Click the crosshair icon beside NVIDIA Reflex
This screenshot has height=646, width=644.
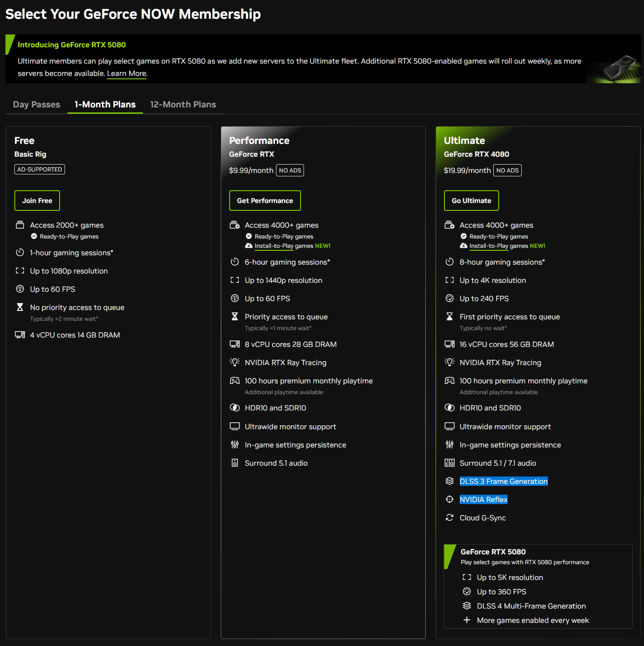(x=449, y=499)
